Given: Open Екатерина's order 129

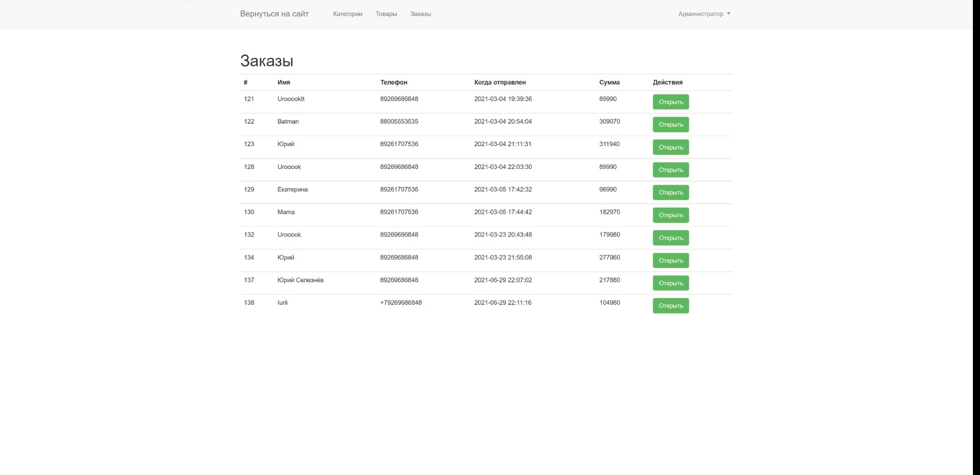Looking at the screenshot, I should point(671,192).
